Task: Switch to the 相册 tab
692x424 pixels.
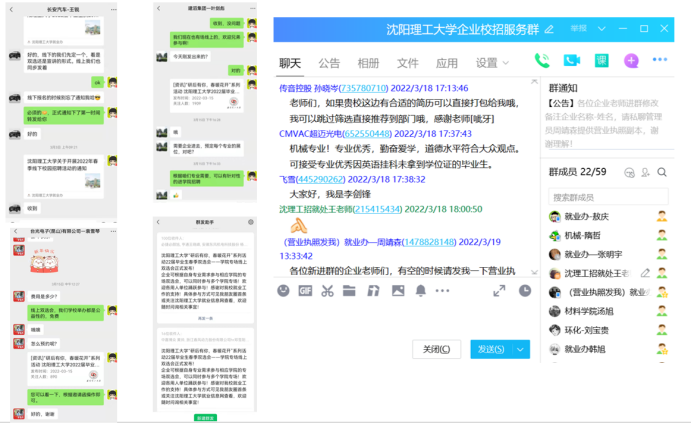Action: click(x=369, y=63)
